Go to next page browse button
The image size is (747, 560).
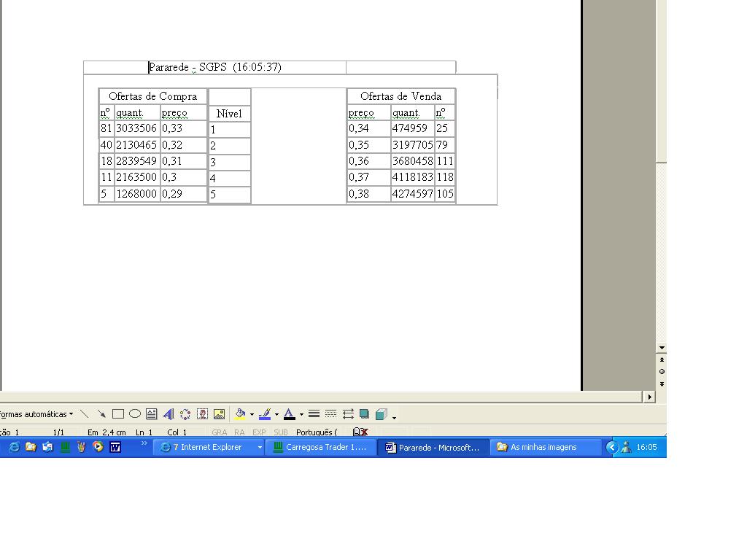pos(662,384)
